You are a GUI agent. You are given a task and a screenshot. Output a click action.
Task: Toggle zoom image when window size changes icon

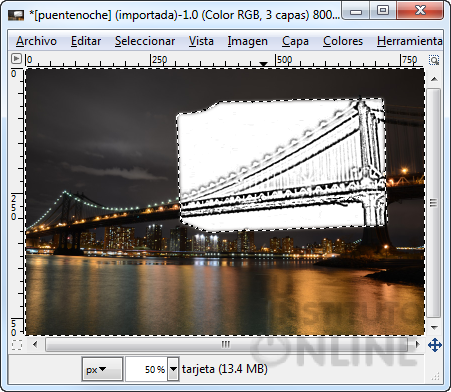(434, 60)
